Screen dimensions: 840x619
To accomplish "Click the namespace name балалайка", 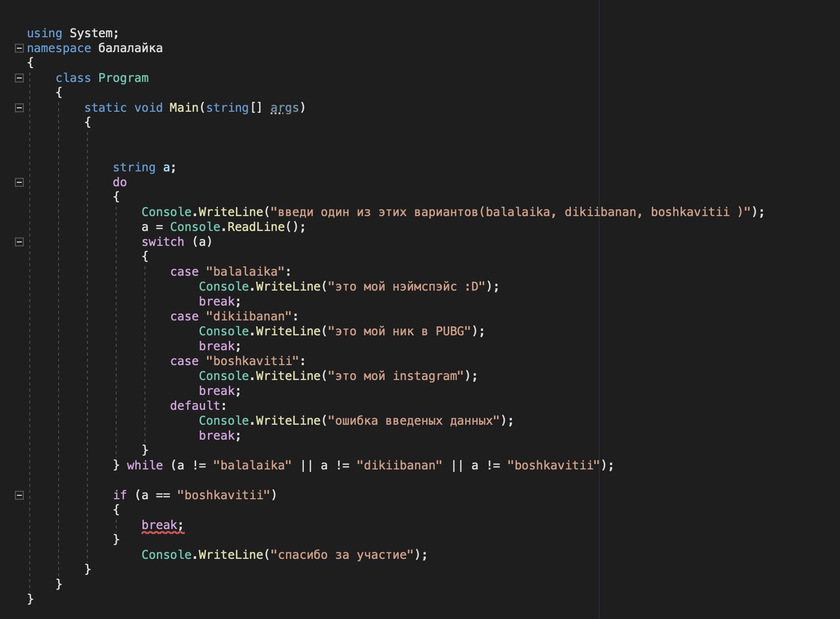I will (x=131, y=48).
